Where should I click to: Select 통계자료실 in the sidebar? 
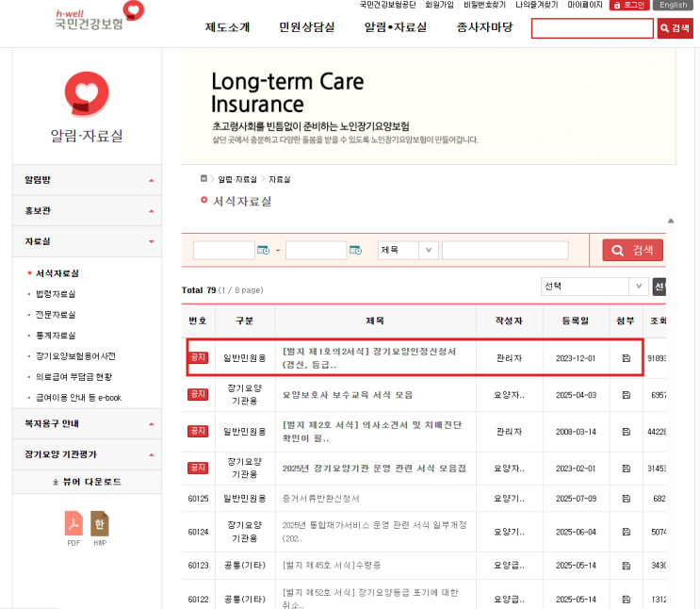[x=56, y=336]
